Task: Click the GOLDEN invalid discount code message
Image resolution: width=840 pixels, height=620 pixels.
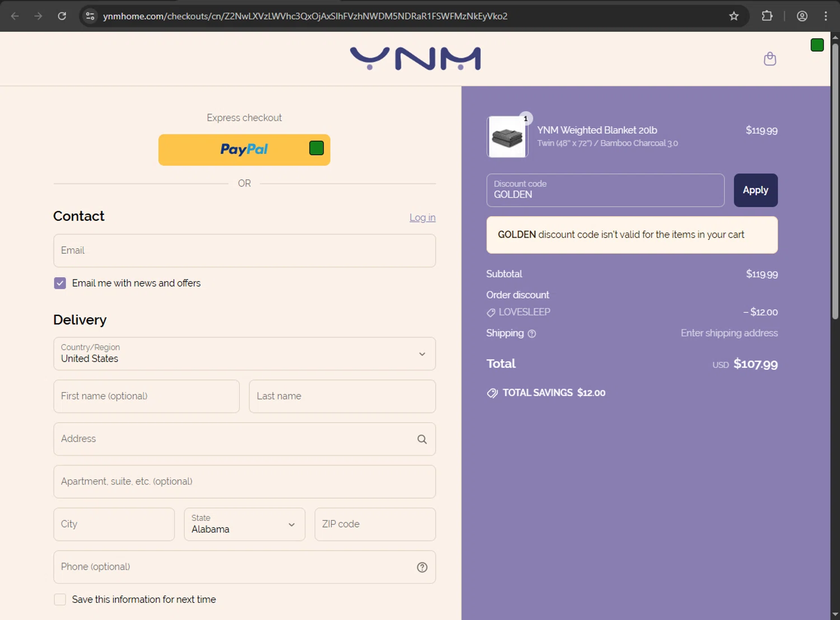Action: coord(632,235)
